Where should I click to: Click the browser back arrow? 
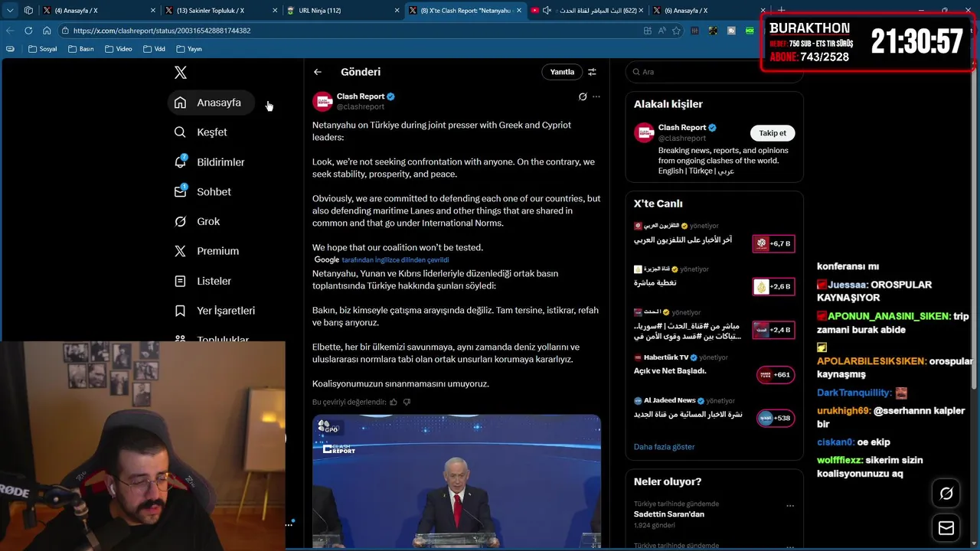click(x=10, y=31)
